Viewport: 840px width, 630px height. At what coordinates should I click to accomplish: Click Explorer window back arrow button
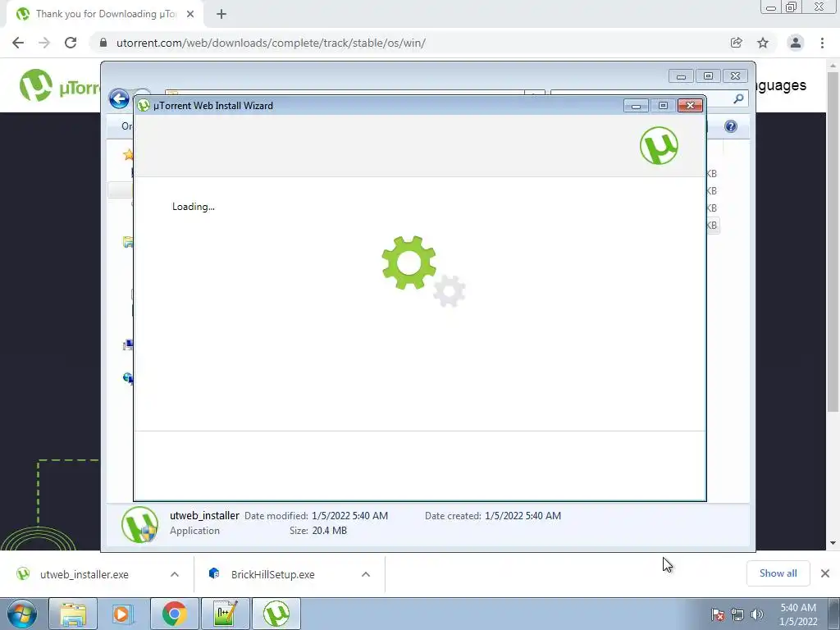(x=119, y=98)
